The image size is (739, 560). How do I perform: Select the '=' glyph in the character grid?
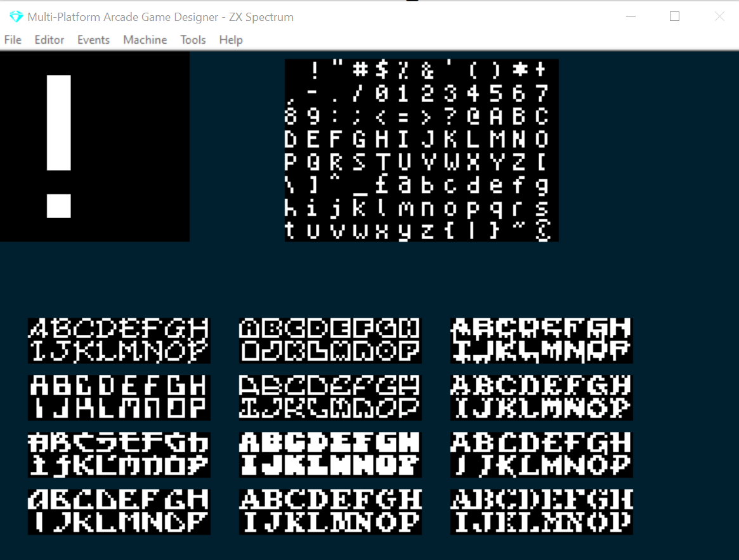[x=404, y=117]
